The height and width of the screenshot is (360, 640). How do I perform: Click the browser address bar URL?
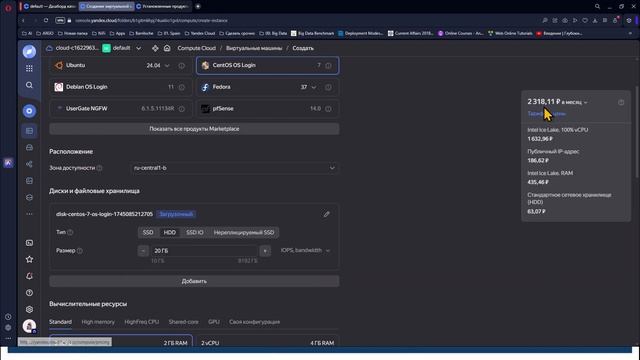tap(152, 20)
